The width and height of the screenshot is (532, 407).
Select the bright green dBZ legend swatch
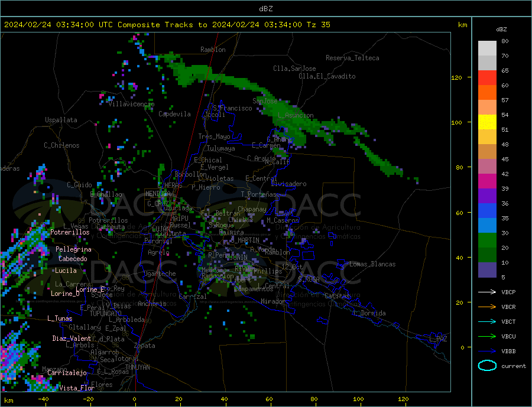click(487, 240)
